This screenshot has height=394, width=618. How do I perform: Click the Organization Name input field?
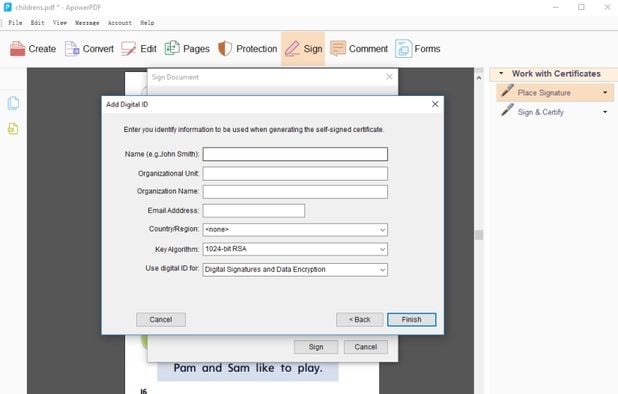(x=295, y=192)
